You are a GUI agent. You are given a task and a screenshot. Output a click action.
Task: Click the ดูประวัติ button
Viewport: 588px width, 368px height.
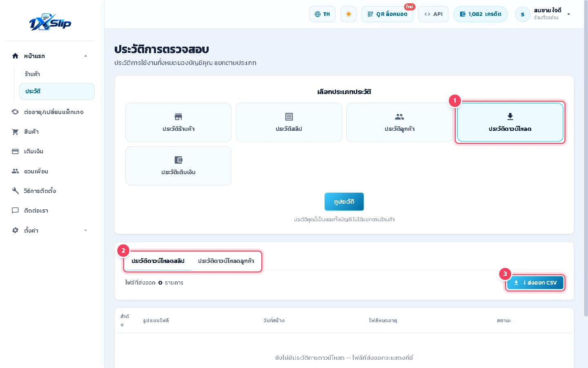click(344, 202)
